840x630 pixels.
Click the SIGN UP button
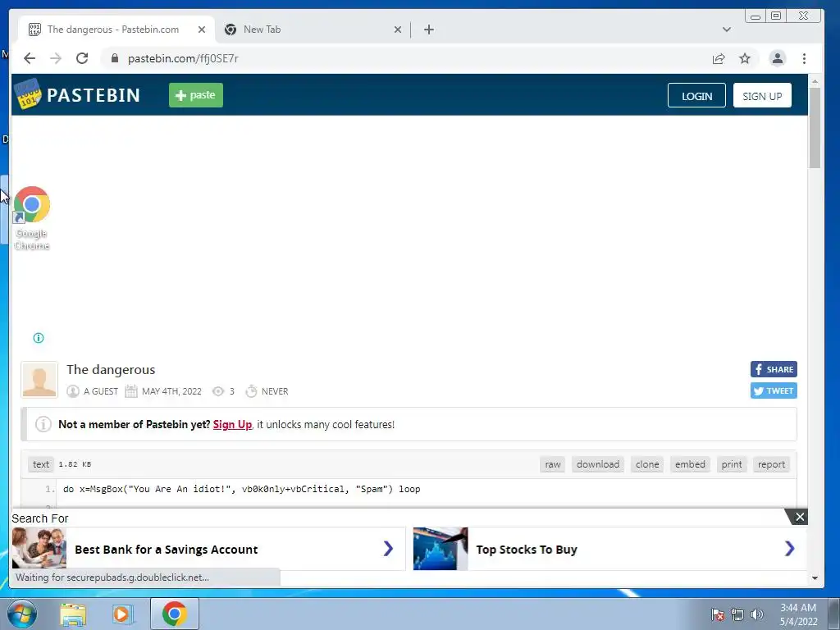click(762, 96)
